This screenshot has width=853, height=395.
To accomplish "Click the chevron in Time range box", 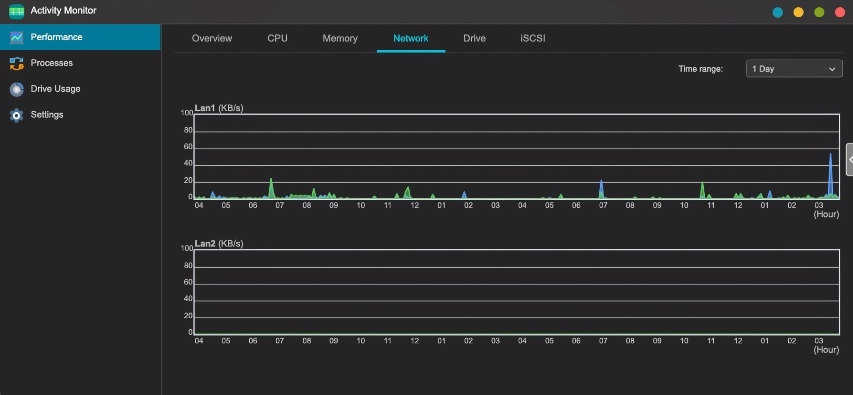I will click(x=831, y=69).
